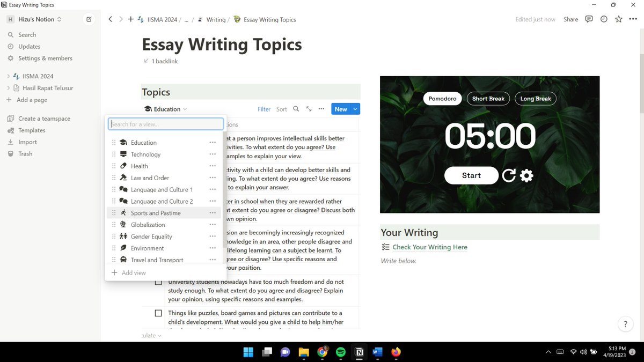Open the Windows Start menu

[248, 352]
